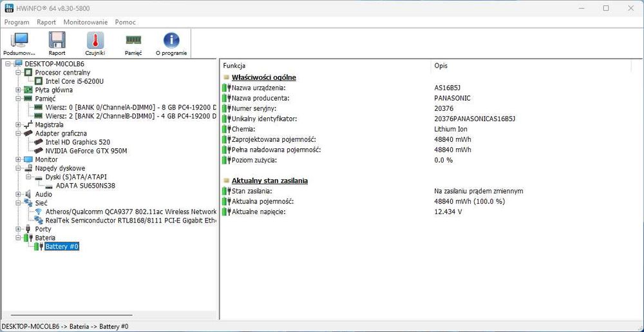Viewport: 644px width, 332px height.
Task: Maximize the HWiNFO window
Action: [606, 8]
